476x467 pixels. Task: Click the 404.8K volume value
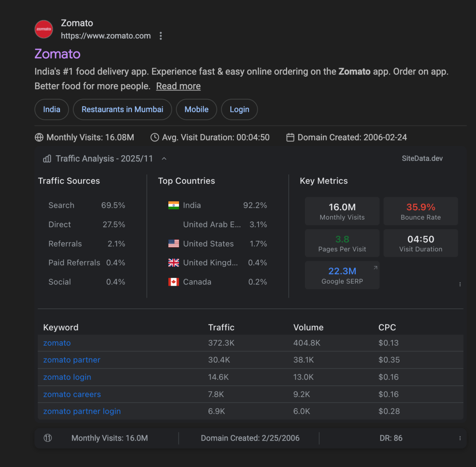tap(307, 343)
